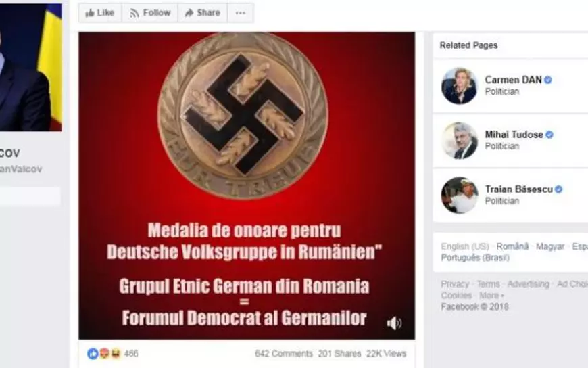Open Traian Băsescu page name link
The width and height of the screenshot is (588, 368).
pos(518,189)
